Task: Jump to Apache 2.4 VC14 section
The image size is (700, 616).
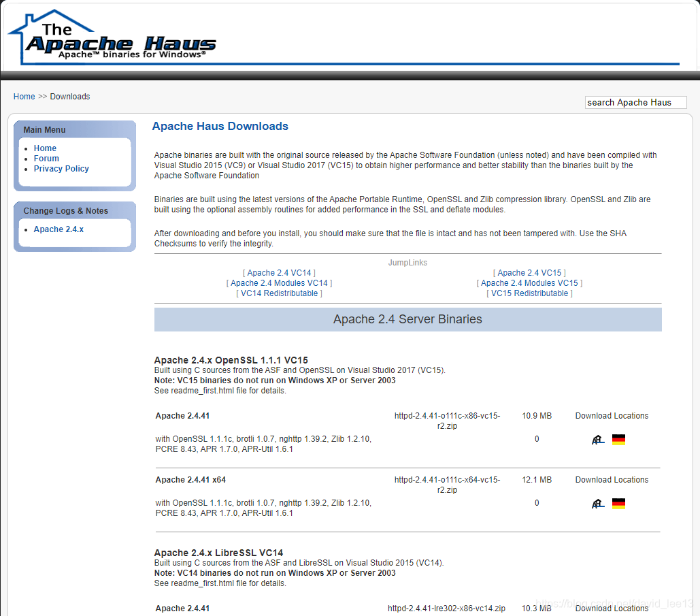Action: pyautogui.click(x=279, y=272)
